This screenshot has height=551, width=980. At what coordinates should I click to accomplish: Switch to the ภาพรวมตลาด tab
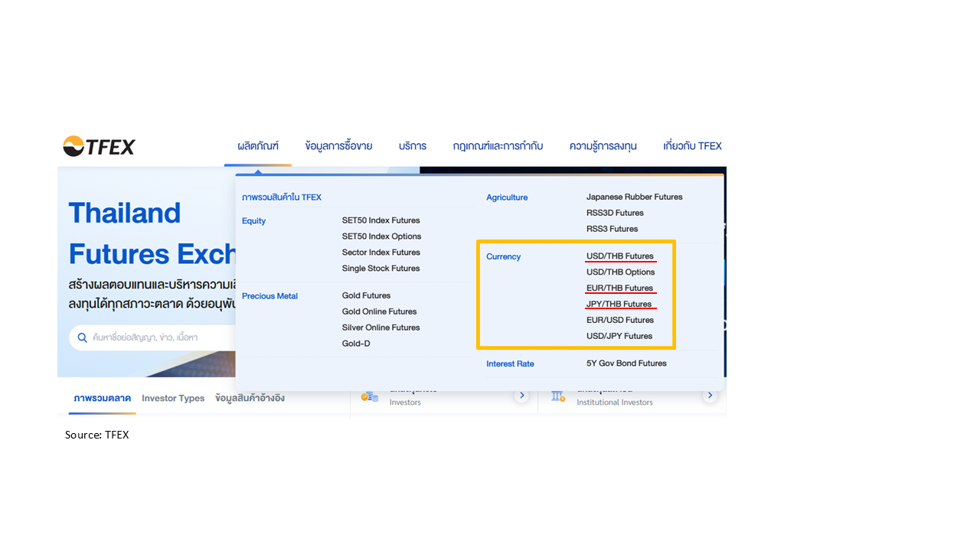coord(103,399)
